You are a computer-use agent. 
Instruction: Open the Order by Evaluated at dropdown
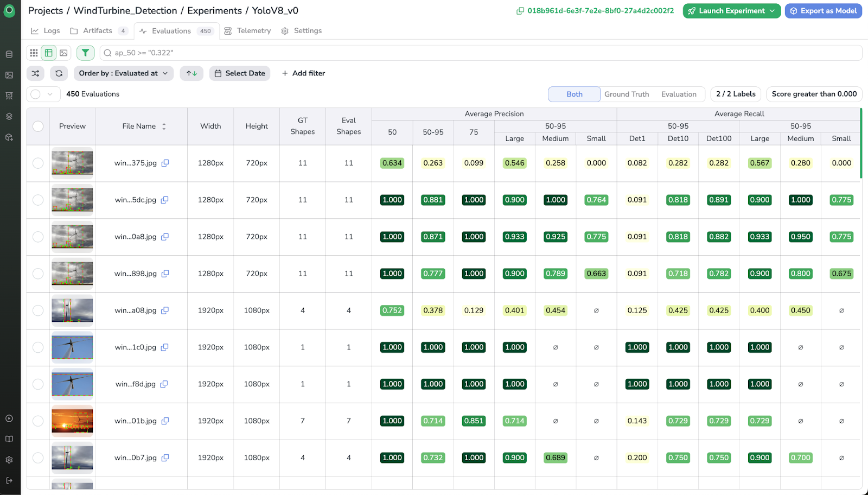(124, 73)
